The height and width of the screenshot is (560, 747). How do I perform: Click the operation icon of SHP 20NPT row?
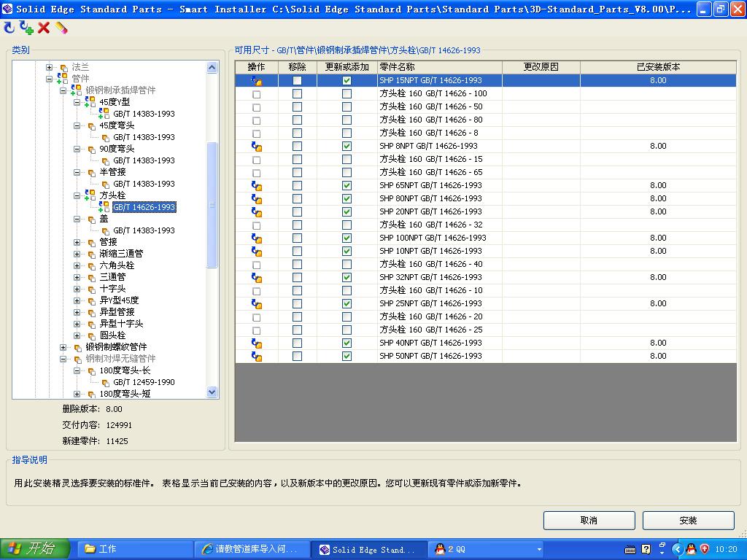257,212
